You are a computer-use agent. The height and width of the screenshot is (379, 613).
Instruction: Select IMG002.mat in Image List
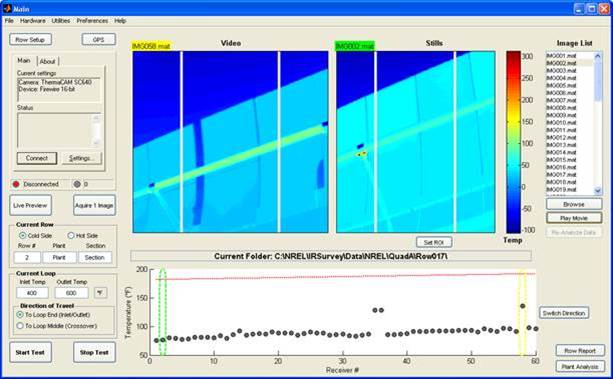[x=561, y=63]
